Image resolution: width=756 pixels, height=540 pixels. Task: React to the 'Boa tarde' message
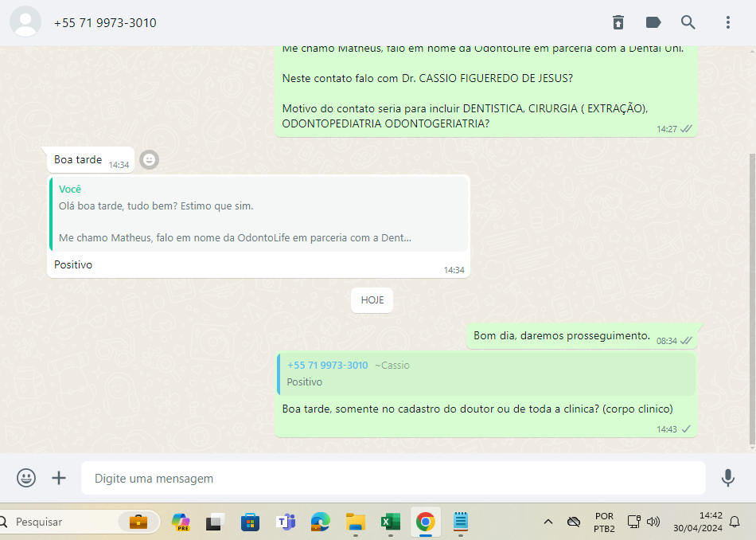pos(149,159)
